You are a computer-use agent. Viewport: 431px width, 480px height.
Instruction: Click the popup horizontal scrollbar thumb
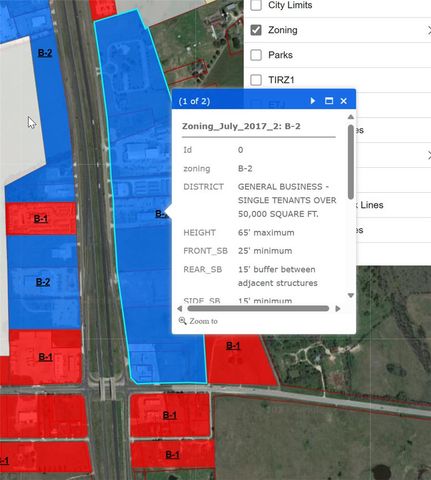point(258,309)
